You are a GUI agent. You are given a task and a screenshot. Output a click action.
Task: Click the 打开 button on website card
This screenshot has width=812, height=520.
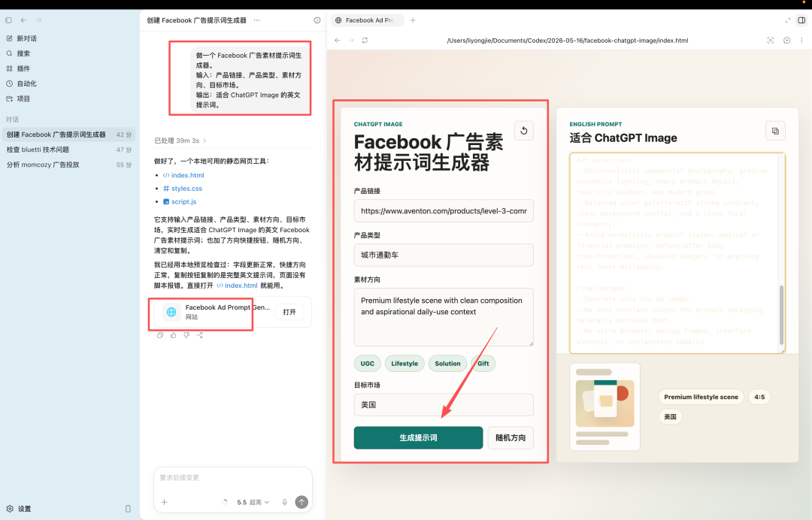click(x=289, y=312)
